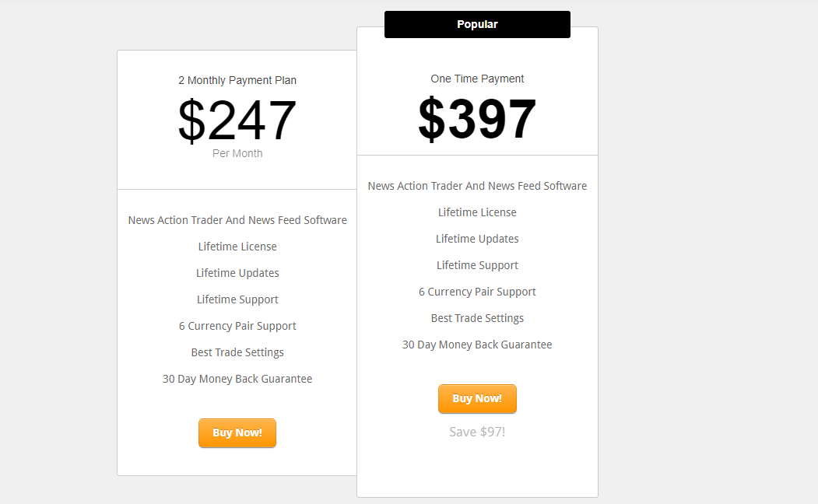
Task: Click Lifetime Support in the one-time plan
Action: click(x=477, y=265)
